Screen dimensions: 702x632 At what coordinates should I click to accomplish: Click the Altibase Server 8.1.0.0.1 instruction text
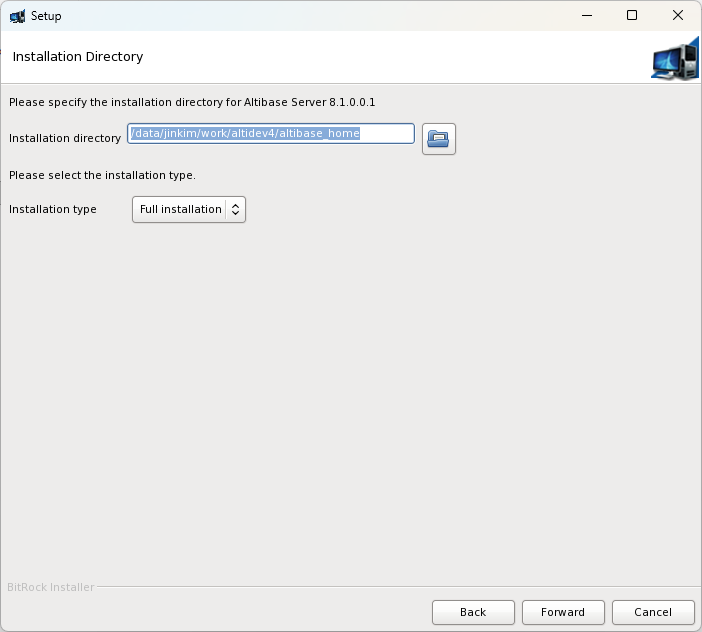coord(192,102)
